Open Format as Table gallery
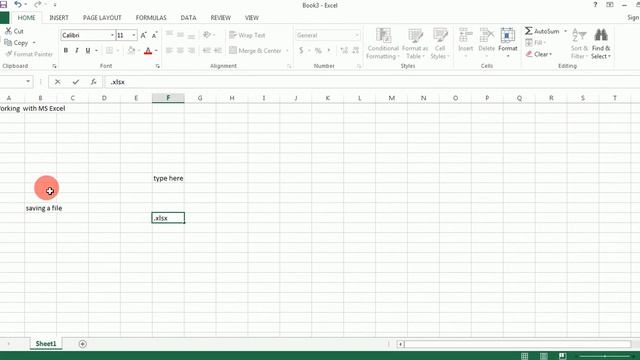The height and width of the screenshot is (360, 640). (415, 44)
